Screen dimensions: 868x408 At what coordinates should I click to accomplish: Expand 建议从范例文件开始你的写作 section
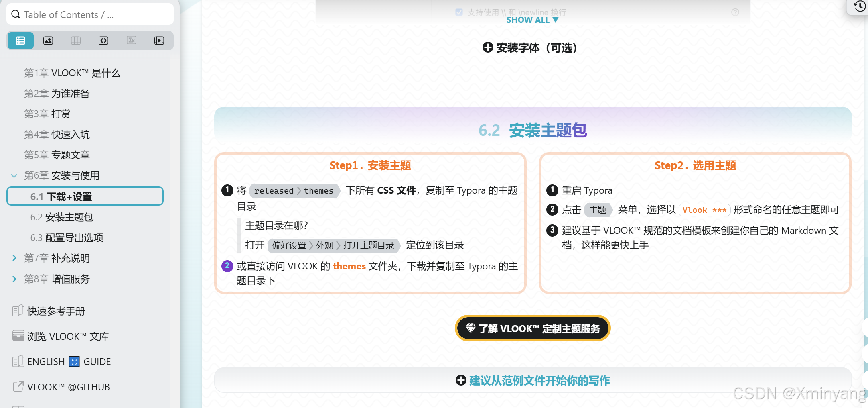[x=533, y=380]
